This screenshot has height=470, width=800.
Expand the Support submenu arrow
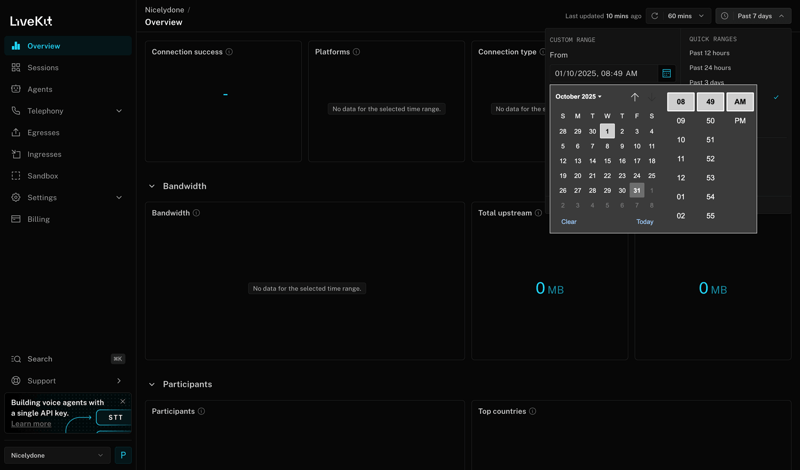tap(119, 381)
